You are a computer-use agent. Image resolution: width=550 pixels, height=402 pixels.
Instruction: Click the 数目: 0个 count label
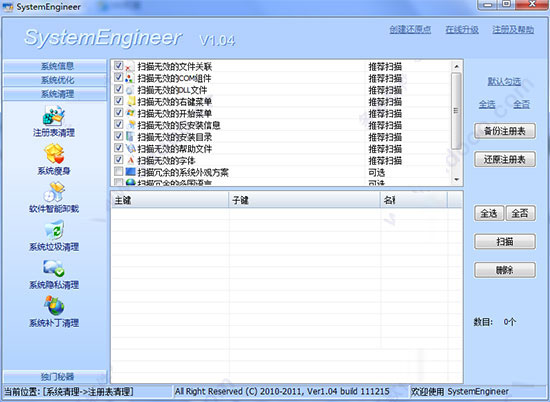click(x=495, y=322)
